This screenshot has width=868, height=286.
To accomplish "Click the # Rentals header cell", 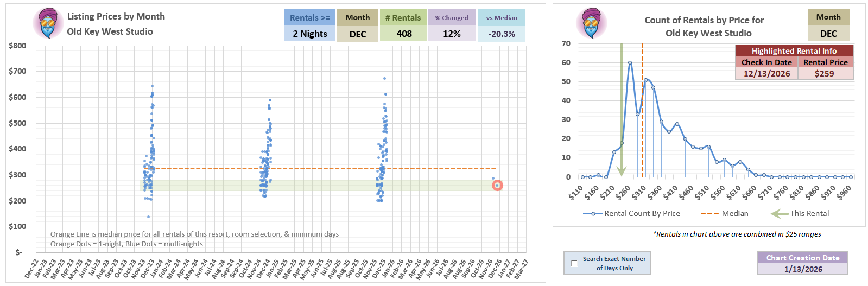I will click(403, 17).
